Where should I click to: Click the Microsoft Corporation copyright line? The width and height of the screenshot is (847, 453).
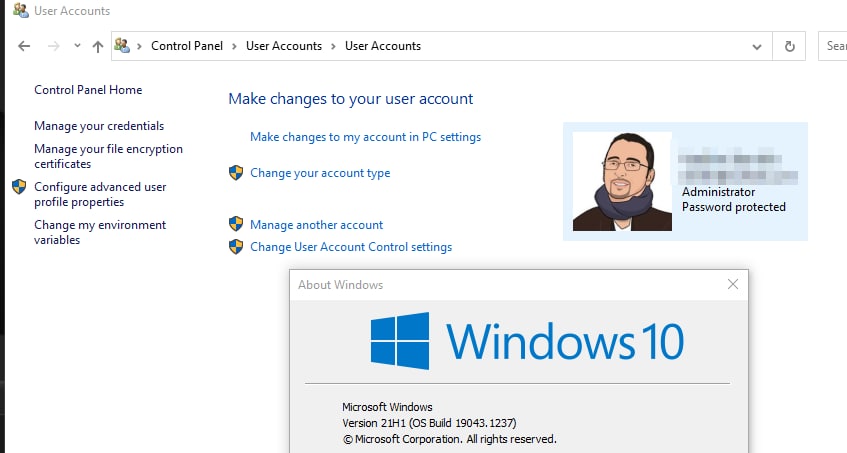(x=449, y=439)
